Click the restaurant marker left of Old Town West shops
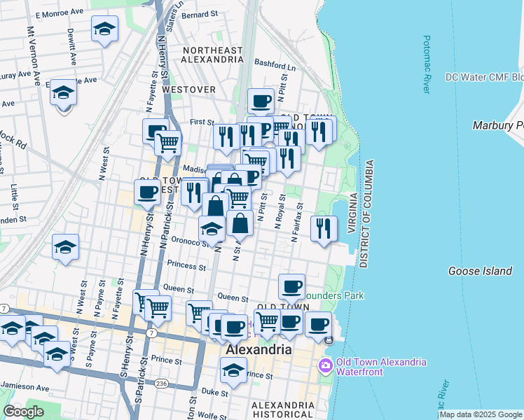The height and width of the screenshot is (420, 524). coord(194,195)
